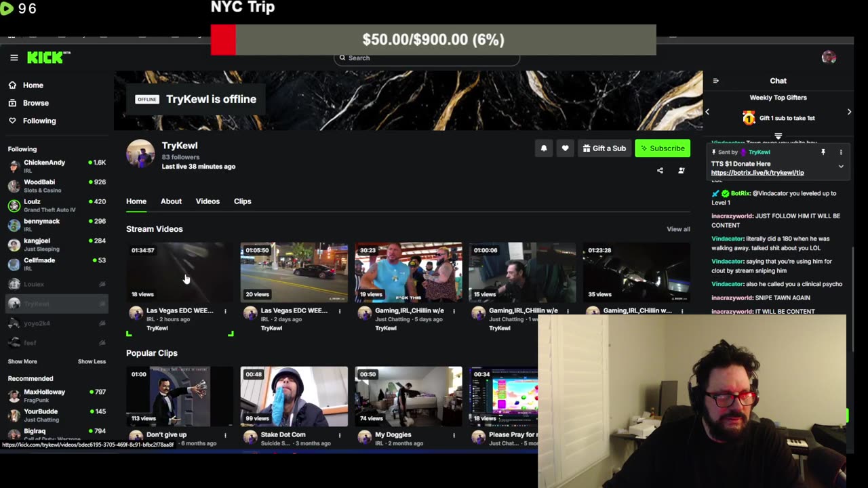The height and width of the screenshot is (488, 868).
Task: Open the 01:05:50 Las Vegas EDC thumbnail
Action: (x=294, y=272)
